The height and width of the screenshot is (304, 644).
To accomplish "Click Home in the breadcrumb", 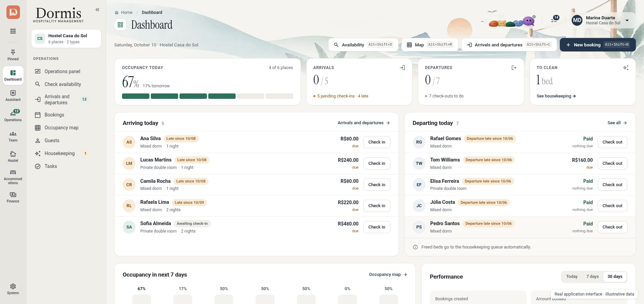I will pos(124,13).
